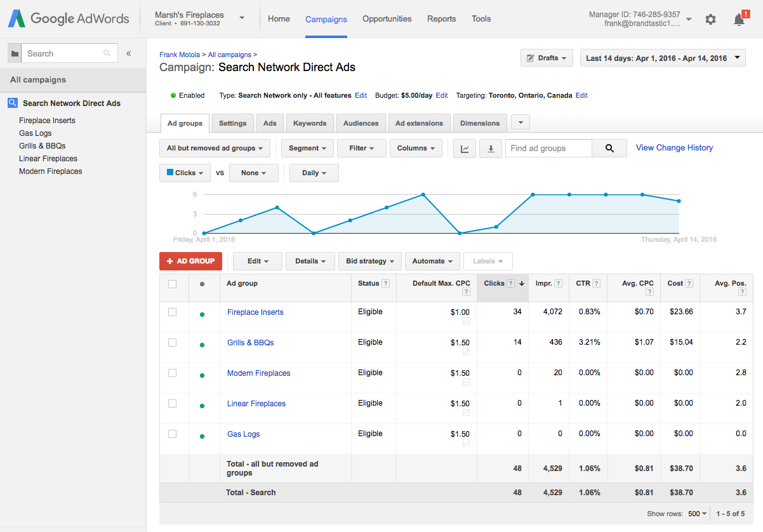Click the Linear Fireplaces green status dot
The width and height of the screenshot is (763, 532).
click(x=202, y=406)
